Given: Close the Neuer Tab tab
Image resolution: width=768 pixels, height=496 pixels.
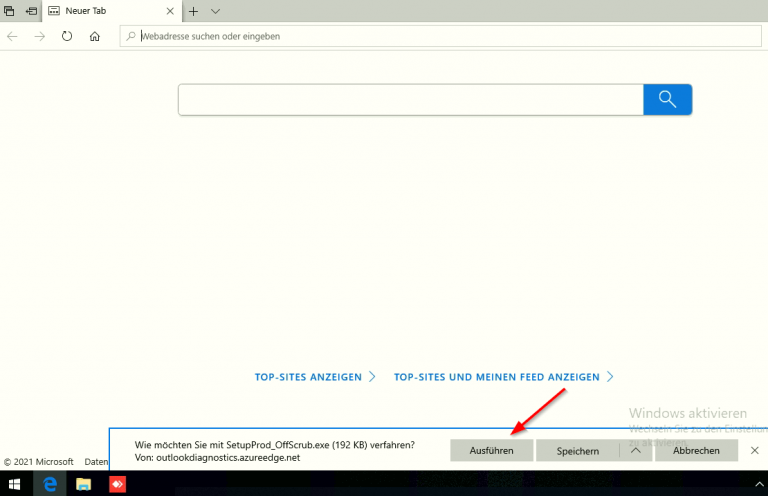Looking at the screenshot, I should click(x=169, y=11).
